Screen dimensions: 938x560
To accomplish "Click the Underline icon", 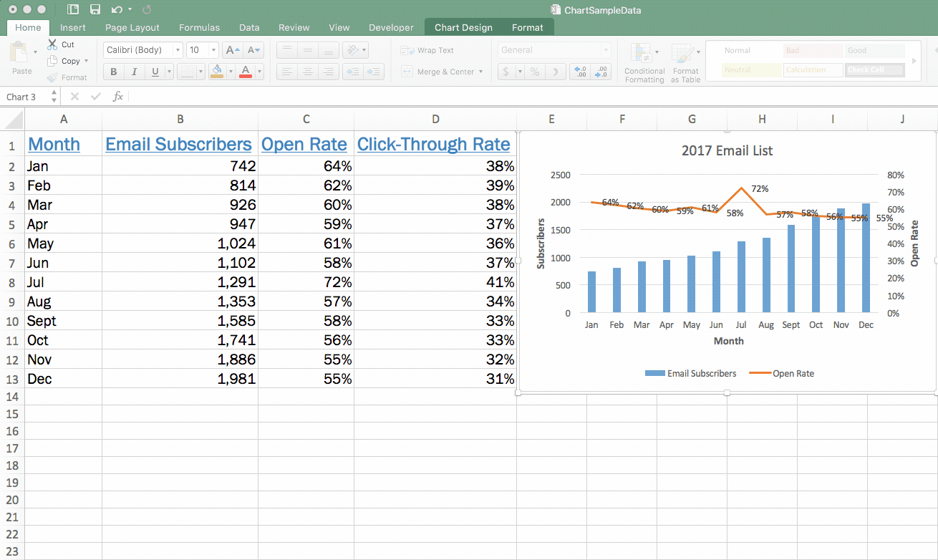I will (x=154, y=72).
